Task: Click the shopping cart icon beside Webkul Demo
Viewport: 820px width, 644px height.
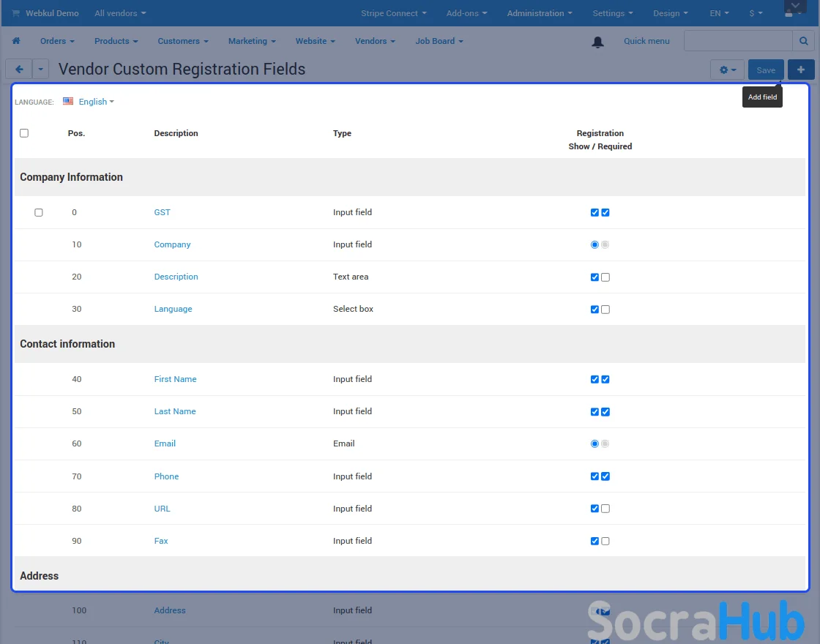Action: [16, 13]
